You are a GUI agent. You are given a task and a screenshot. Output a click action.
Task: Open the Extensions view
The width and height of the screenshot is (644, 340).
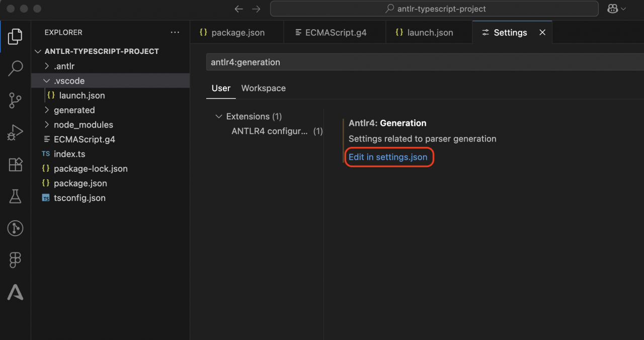coord(15,165)
